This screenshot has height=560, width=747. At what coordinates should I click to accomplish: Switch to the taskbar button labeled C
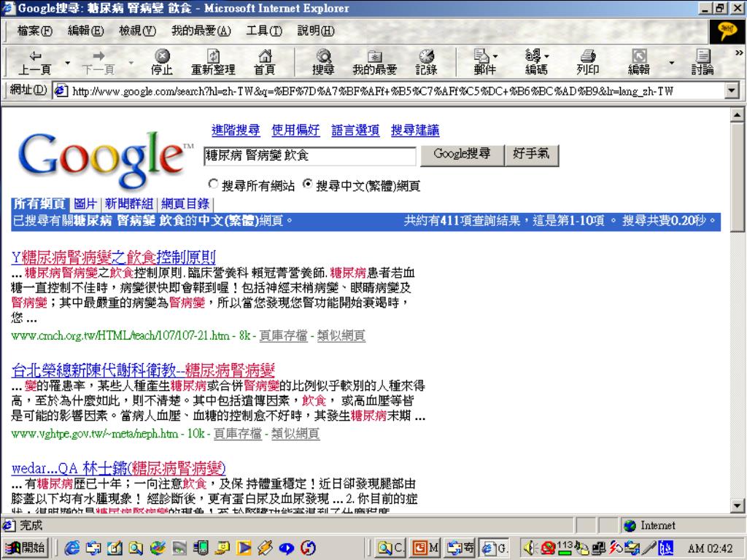pyautogui.click(x=391, y=548)
